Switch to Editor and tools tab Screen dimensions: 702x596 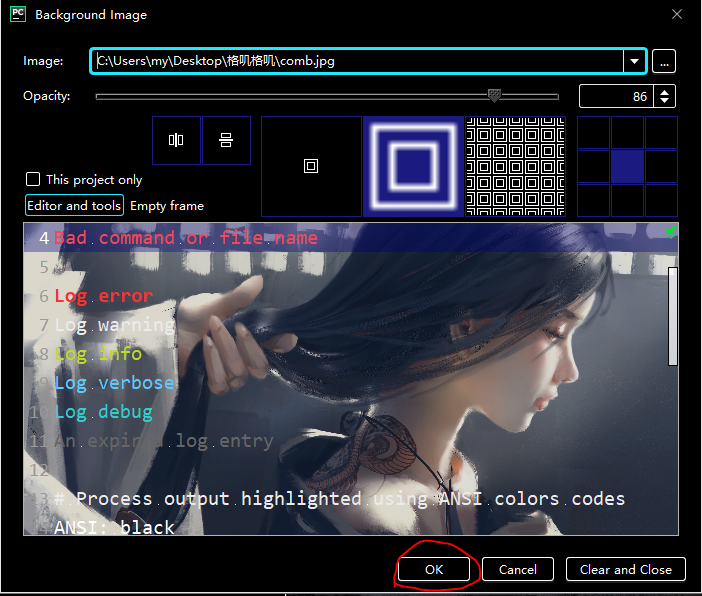pyautogui.click(x=74, y=206)
